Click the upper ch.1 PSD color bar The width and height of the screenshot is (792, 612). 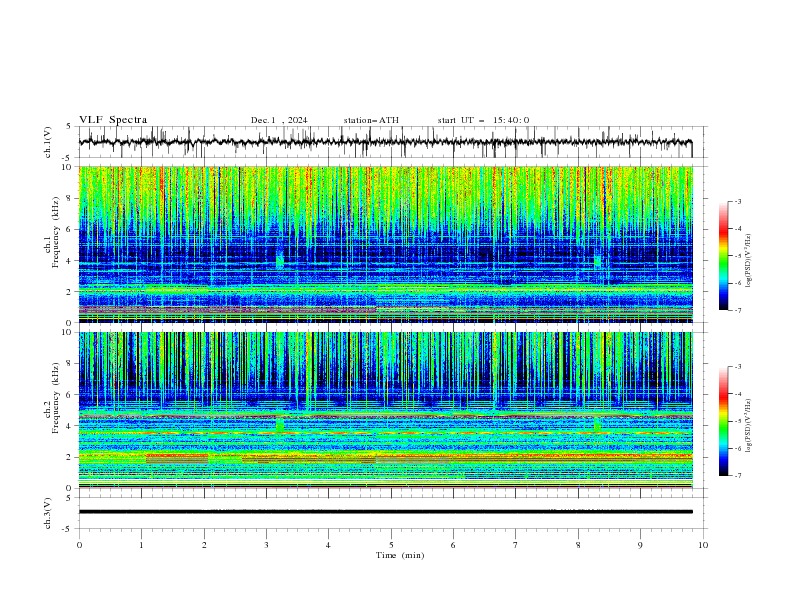[723, 256]
